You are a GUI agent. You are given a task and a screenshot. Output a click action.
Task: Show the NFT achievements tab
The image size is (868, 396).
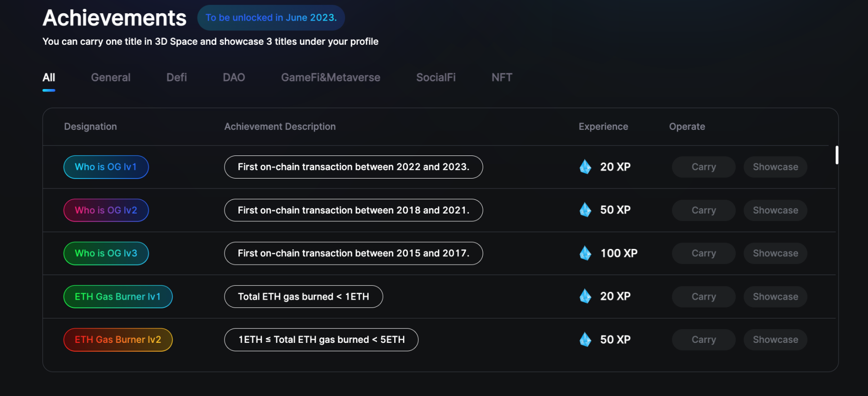pyautogui.click(x=501, y=78)
